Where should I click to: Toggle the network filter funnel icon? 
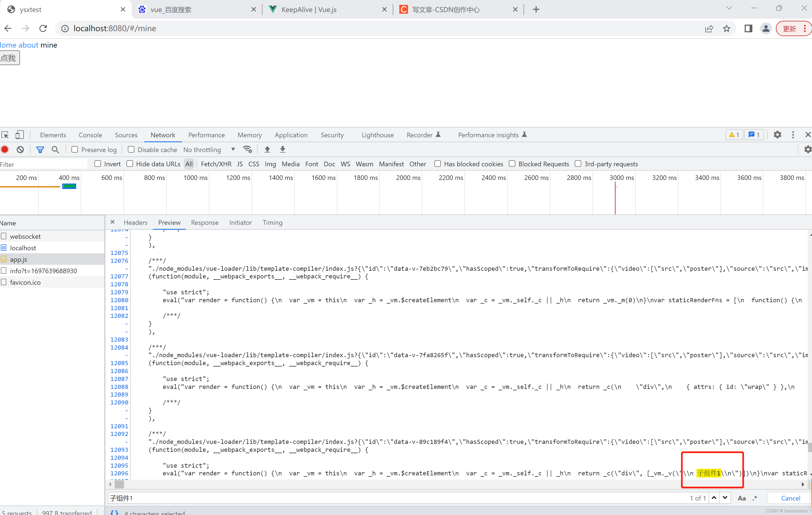pyautogui.click(x=40, y=149)
